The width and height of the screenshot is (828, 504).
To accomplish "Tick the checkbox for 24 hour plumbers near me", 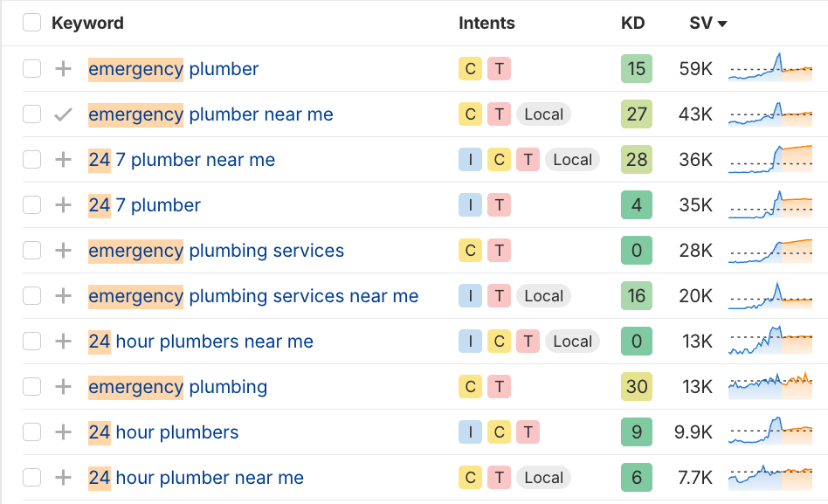I will pos(31,341).
